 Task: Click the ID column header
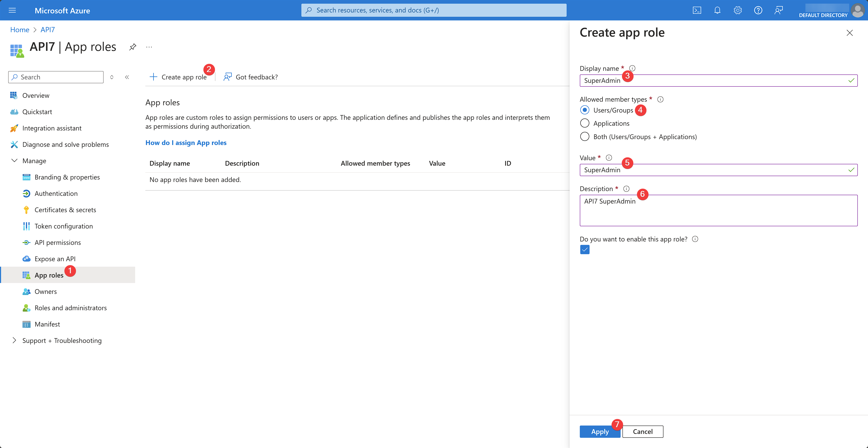507,163
